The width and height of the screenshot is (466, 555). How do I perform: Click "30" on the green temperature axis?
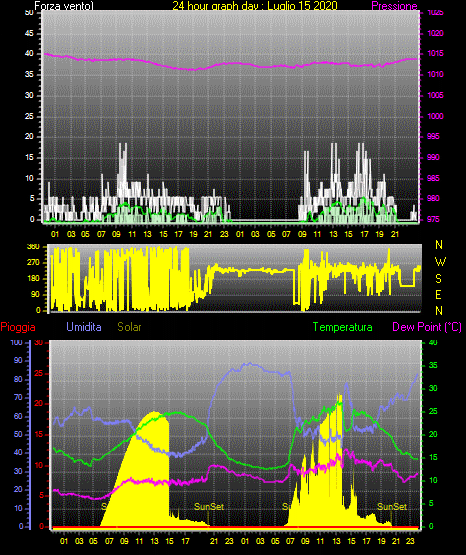(x=433, y=388)
